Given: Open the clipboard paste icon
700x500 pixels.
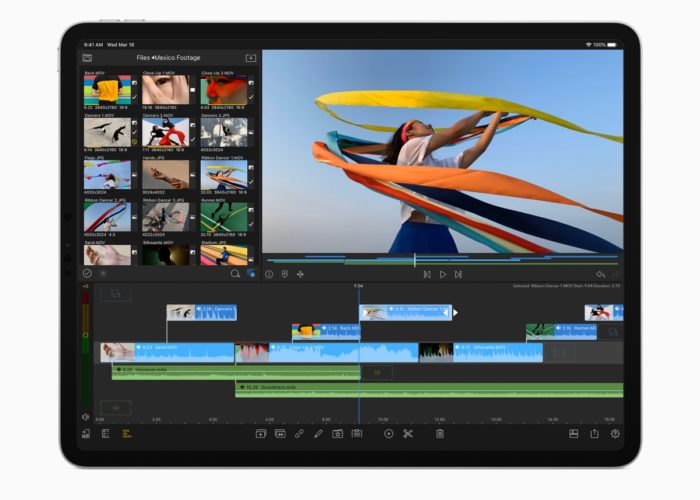Looking at the screenshot, I should click(x=357, y=433).
